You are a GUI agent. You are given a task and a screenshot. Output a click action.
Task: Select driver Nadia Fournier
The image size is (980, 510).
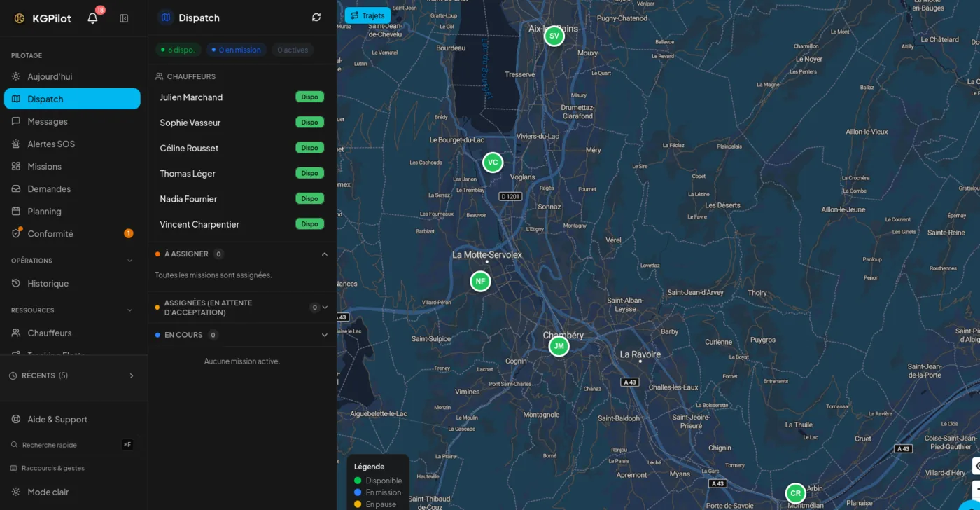241,199
